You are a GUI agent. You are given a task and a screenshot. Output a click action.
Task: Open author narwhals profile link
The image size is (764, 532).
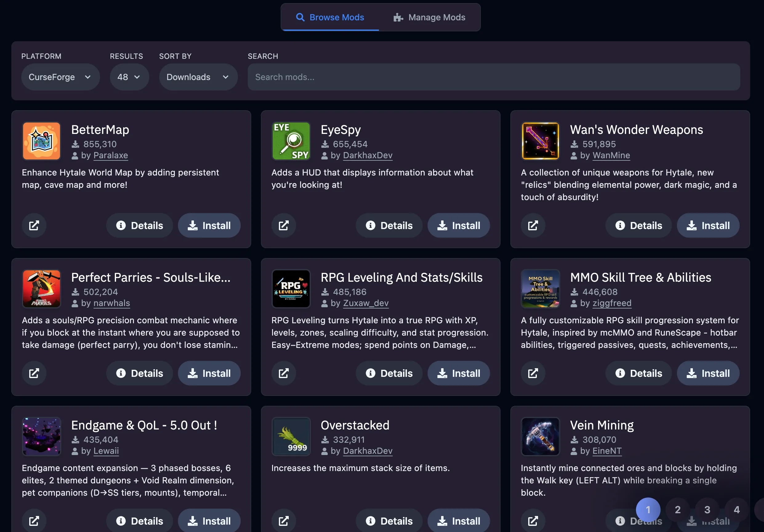point(111,303)
